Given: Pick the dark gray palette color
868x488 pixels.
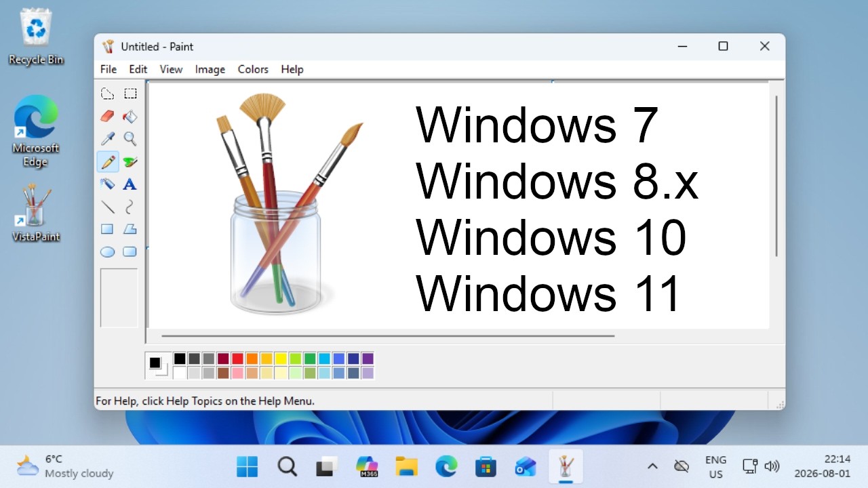Looking at the screenshot, I should pos(194,359).
